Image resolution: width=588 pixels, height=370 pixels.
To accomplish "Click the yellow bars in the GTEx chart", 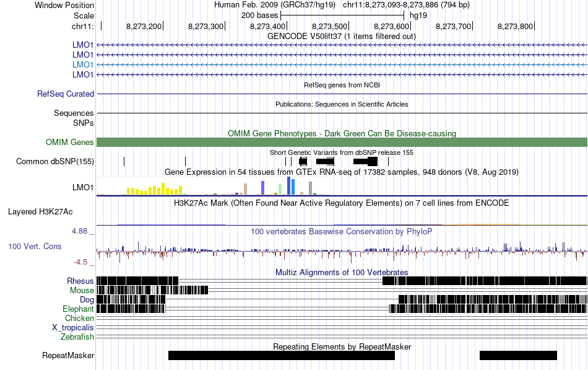I will click(x=155, y=189).
